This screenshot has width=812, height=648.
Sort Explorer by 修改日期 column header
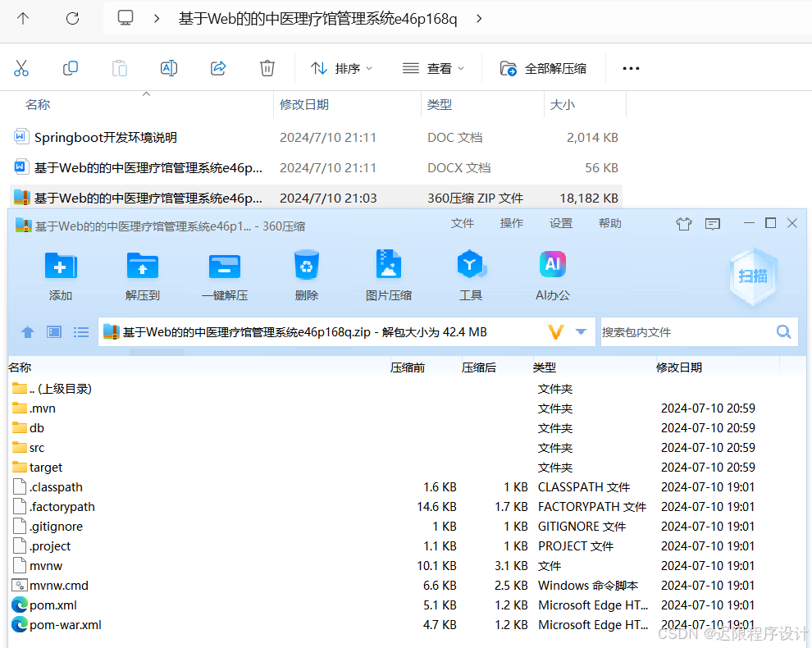coord(304,105)
